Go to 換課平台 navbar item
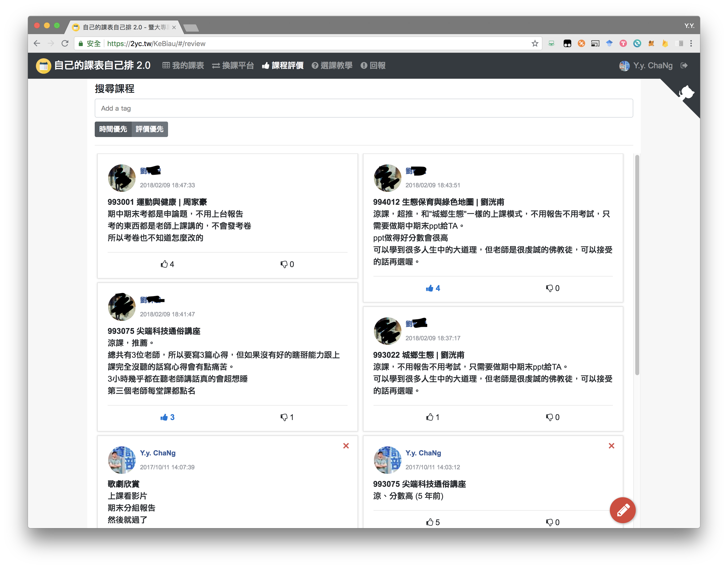 (233, 66)
